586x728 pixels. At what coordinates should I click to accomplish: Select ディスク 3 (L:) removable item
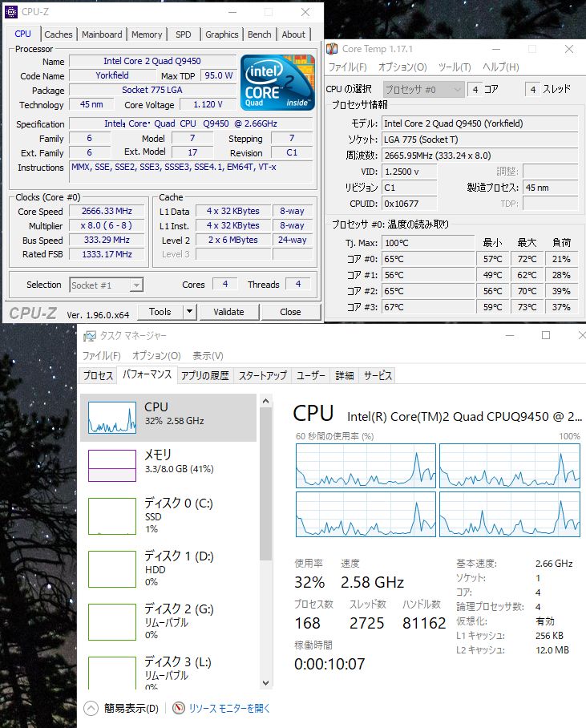click(x=168, y=671)
